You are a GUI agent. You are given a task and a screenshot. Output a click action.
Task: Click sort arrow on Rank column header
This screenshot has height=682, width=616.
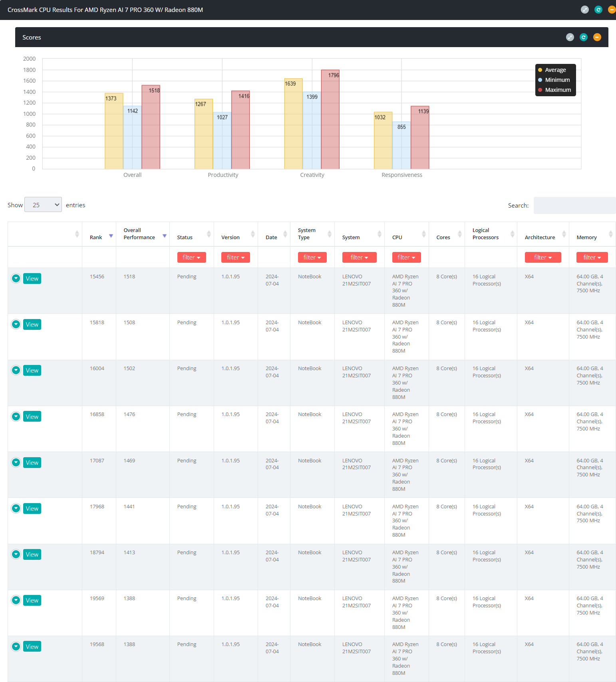point(111,236)
